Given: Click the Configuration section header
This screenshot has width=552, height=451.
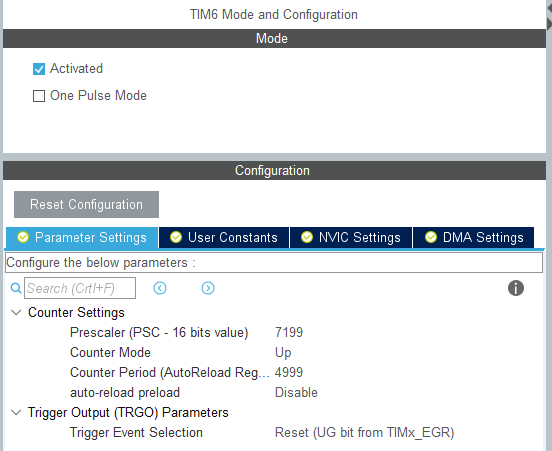Looking at the screenshot, I should click(x=274, y=170).
